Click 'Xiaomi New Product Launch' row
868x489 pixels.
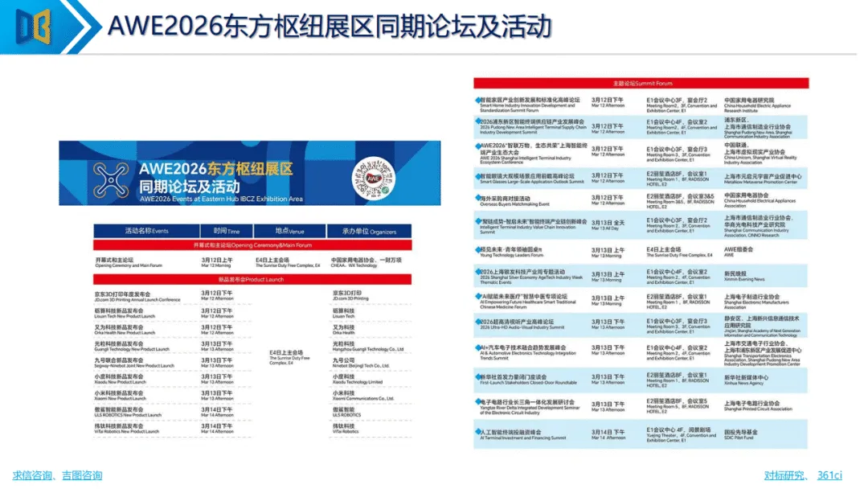252,396
